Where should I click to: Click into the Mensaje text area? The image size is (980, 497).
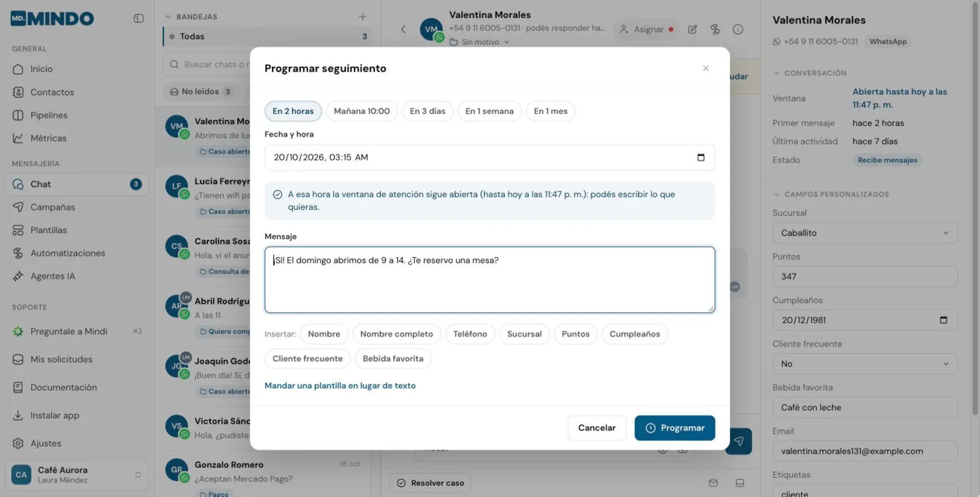(489, 280)
